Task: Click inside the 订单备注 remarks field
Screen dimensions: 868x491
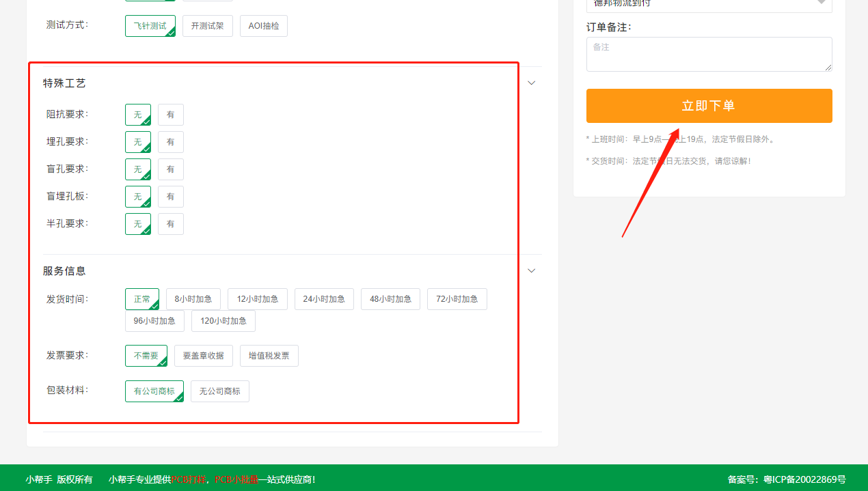Action: (709, 54)
